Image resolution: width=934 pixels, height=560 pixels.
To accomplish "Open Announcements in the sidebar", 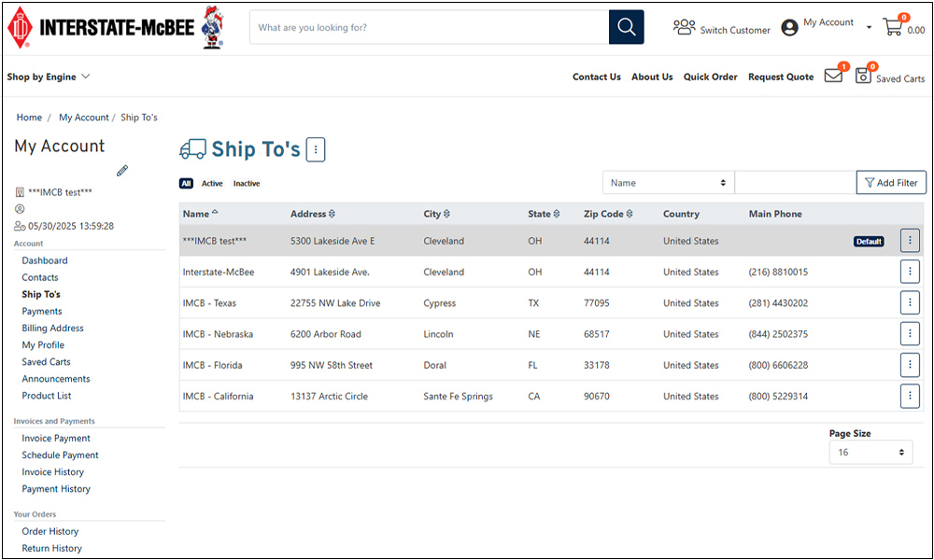I will (56, 379).
